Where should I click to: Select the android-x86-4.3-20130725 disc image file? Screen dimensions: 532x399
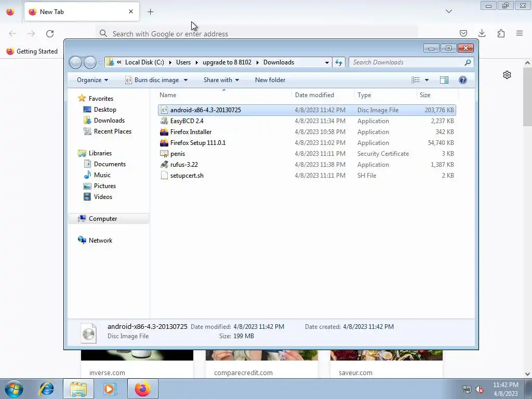[307, 110]
